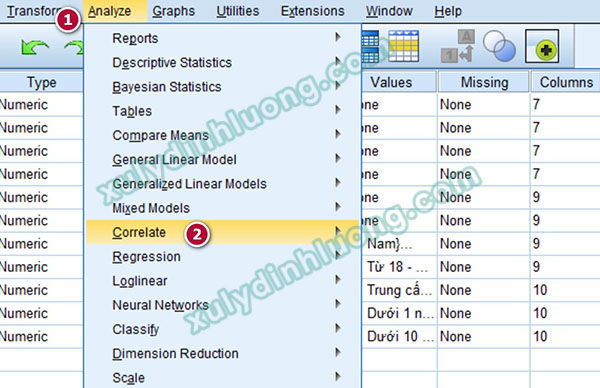
Task: Select the 'Dưới 1 n...' Values cell
Action: tap(399, 313)
